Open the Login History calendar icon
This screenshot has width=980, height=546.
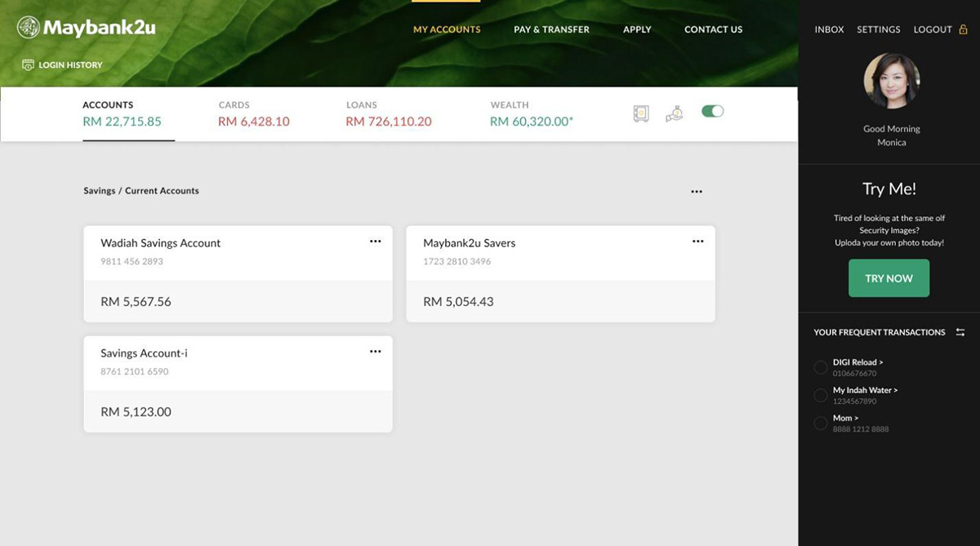pyautogui.click(x=28, y=64)
